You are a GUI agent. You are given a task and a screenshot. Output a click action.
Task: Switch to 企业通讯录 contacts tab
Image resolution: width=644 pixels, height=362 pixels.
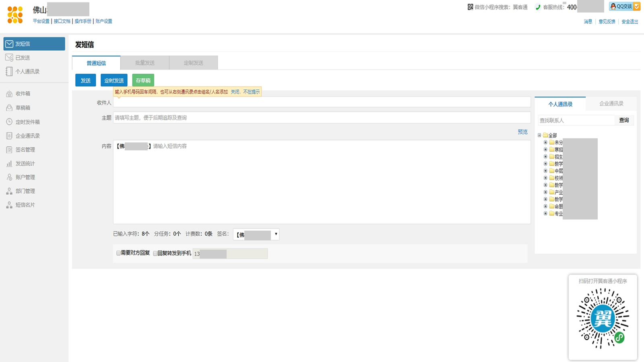[x=611, y=104]
